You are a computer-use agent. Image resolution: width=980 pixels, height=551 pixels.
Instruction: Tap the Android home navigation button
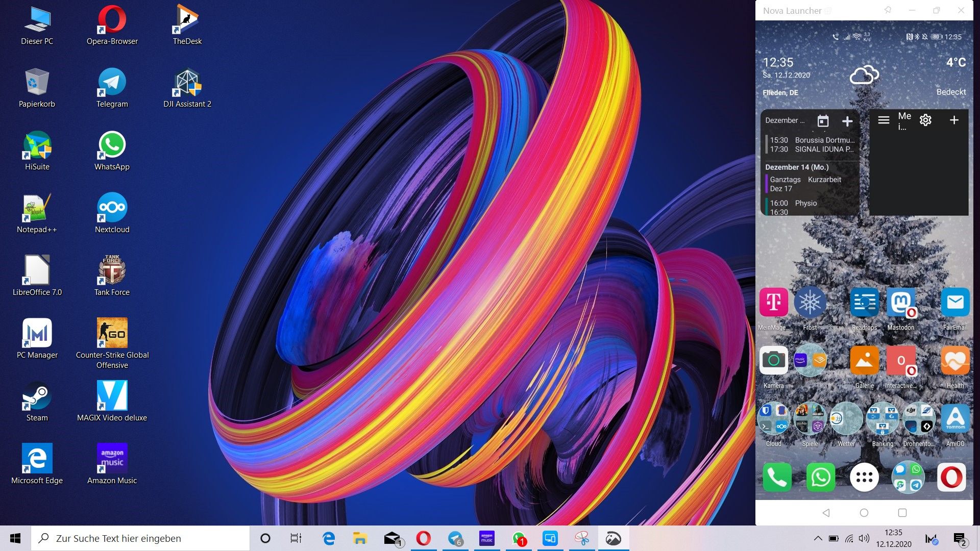[x=864, y=513]
